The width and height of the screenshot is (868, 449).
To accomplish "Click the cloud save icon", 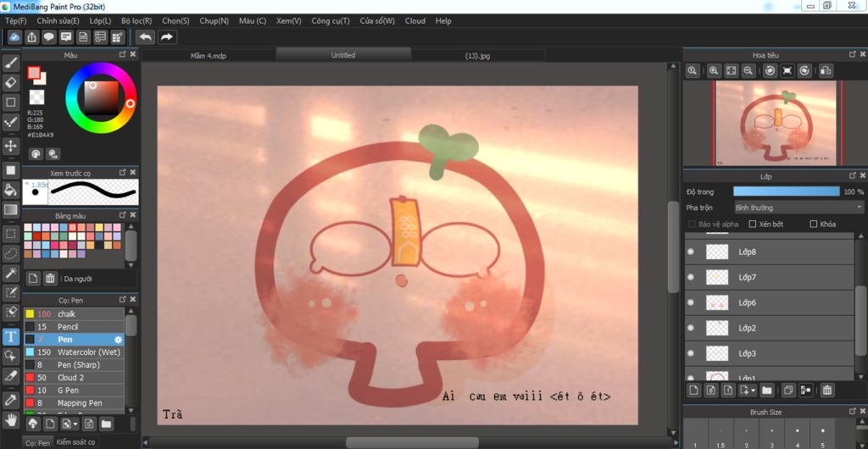I will 15,37.
